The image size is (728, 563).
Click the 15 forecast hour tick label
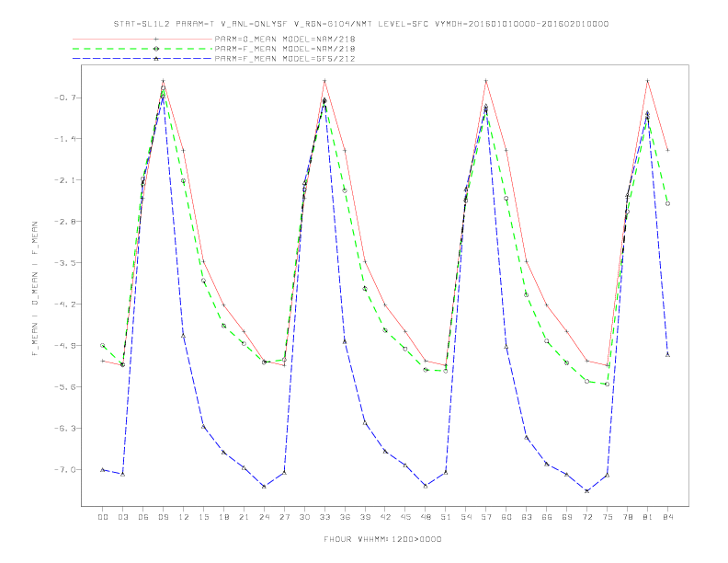click(x=203, y=517)
